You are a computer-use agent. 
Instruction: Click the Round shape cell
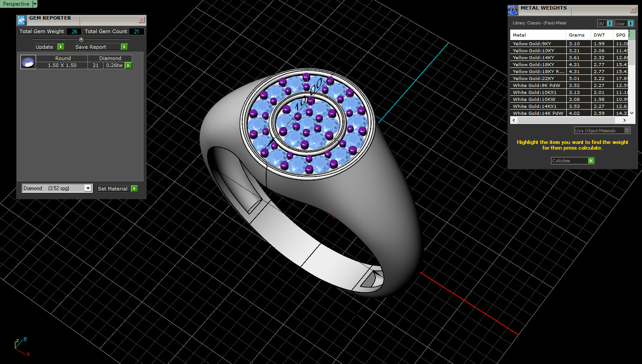pos(63,58)
